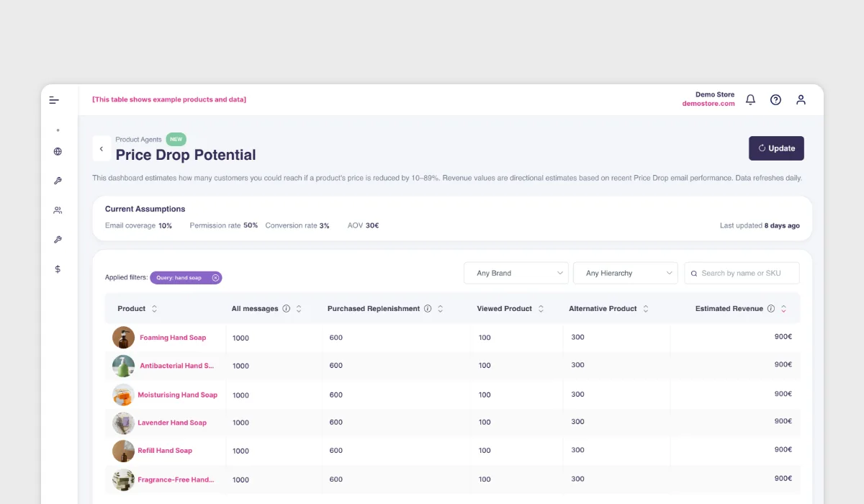Open the Any Brand dropdown

coord(516,273)
